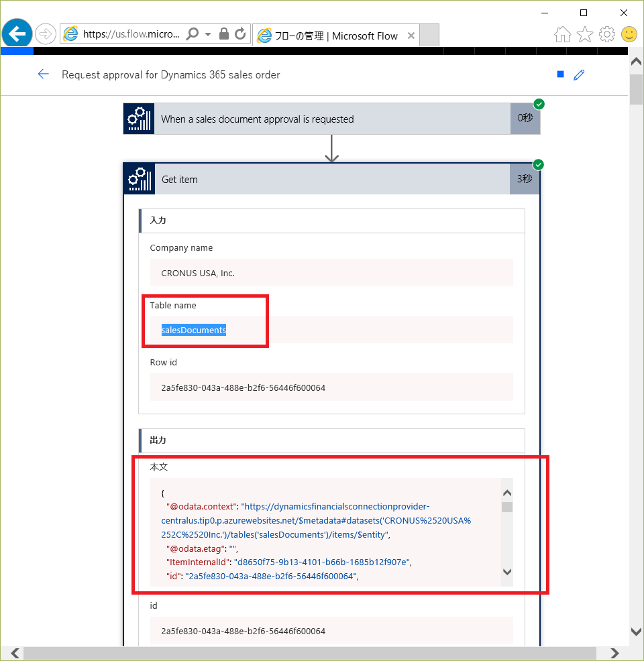
Task: Click the security lock icon in the address bar
Action: pos(224,34)
